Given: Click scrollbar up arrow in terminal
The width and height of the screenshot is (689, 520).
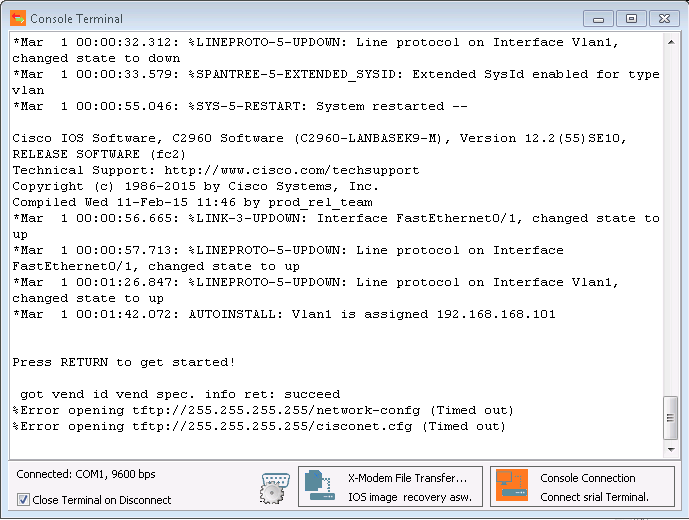Looking at the screenshot, I should tap(671, 42).
